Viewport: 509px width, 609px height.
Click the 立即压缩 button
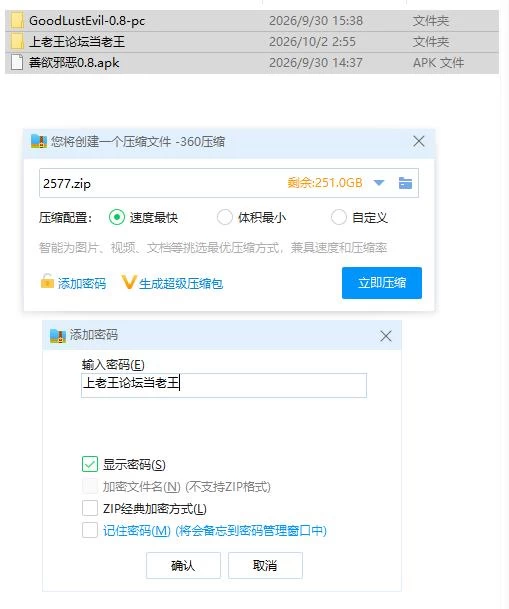coord(382,283)
